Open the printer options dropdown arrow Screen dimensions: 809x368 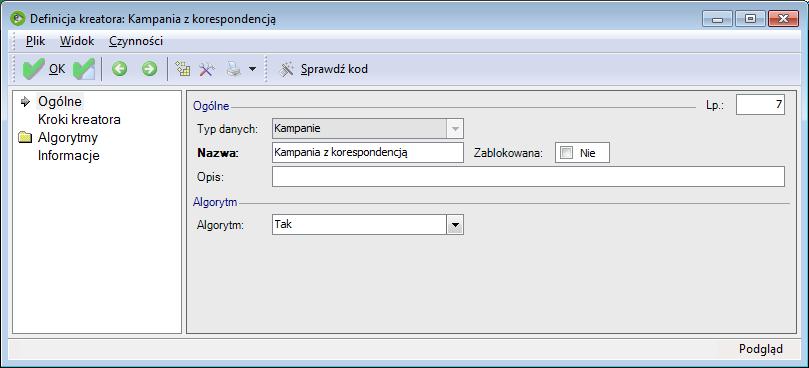coord(252,69)
